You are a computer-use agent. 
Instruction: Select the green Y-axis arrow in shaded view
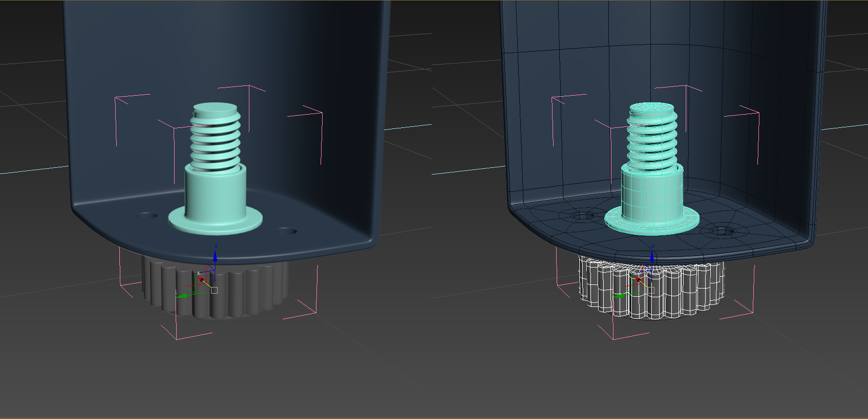(x=182, y=295)
